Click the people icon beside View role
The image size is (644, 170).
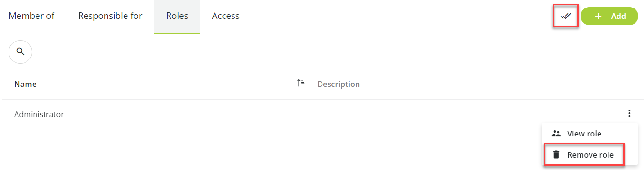point(556,134)
